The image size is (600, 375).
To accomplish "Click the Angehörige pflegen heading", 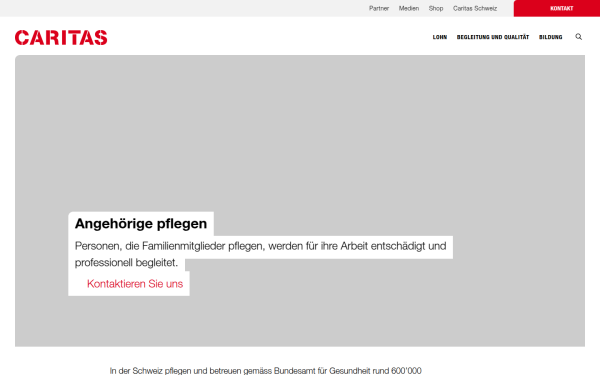I will click(x=141, y=223).
